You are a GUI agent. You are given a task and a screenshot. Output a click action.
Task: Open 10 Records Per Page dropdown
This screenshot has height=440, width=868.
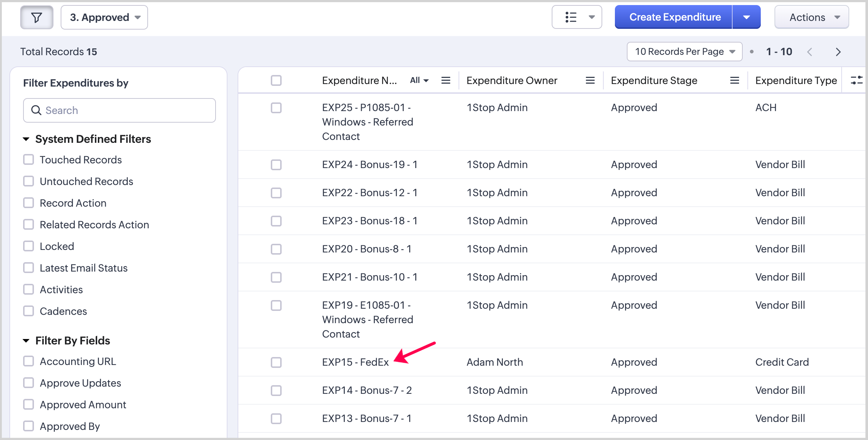coord(684,52)
